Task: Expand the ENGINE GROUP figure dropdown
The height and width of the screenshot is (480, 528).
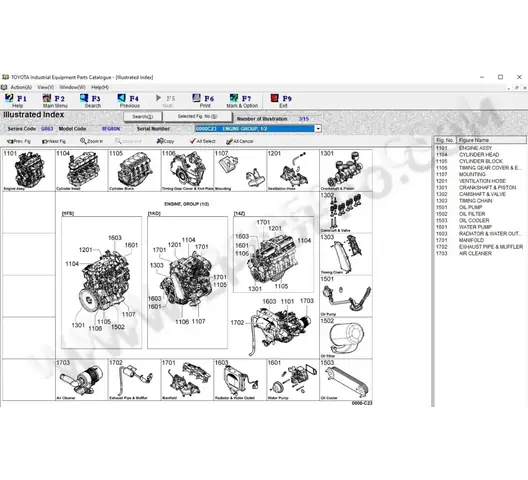Action: point(318,129)
